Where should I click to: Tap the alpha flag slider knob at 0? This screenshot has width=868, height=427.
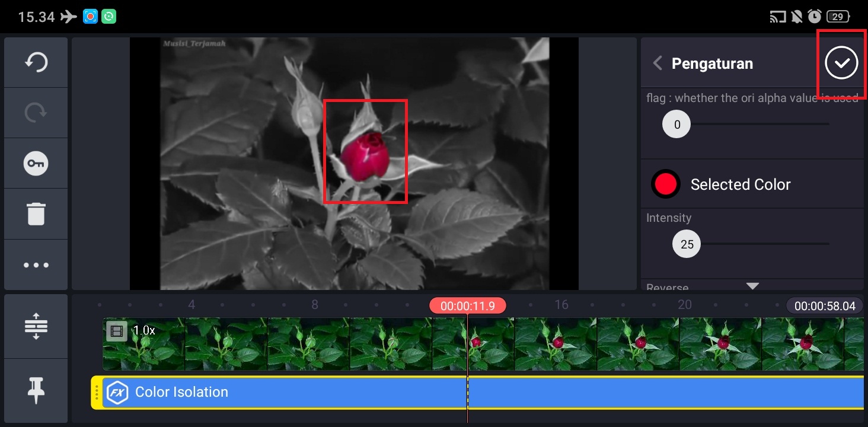[676, 125]
